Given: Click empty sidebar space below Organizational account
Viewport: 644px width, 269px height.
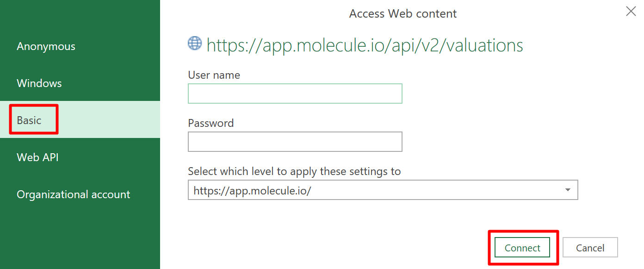Looking at the screenshot, I should coord(80,236).
